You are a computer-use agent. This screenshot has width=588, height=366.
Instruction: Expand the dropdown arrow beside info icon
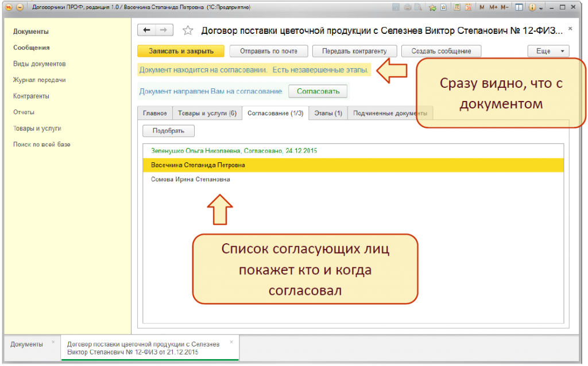(541, 8)
